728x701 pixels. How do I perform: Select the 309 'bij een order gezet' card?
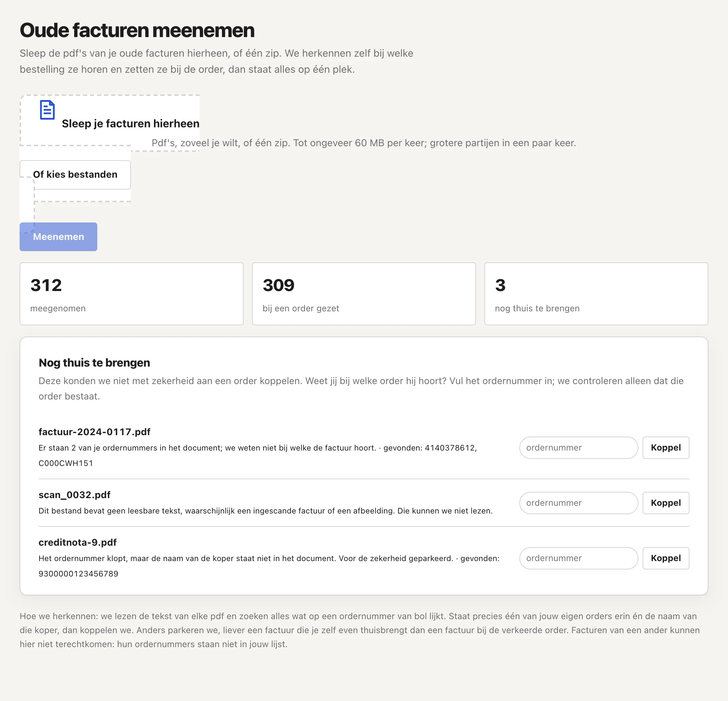point(364,294)
